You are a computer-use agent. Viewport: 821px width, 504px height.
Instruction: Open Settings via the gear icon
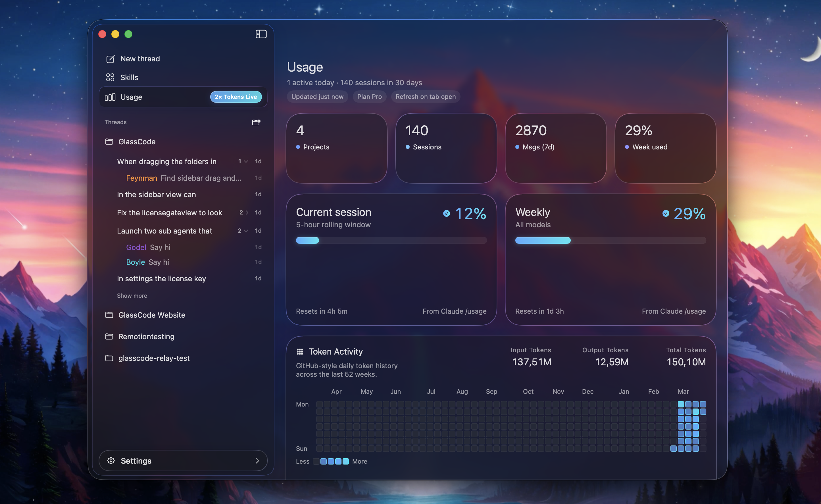111,460
